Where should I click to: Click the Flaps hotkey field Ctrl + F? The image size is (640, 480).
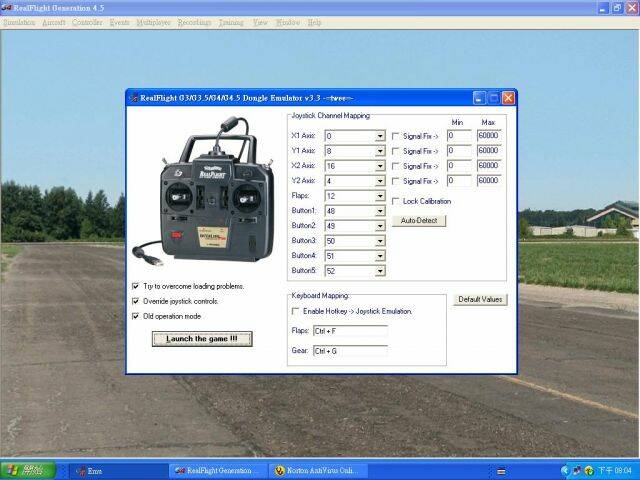(350, 331)
